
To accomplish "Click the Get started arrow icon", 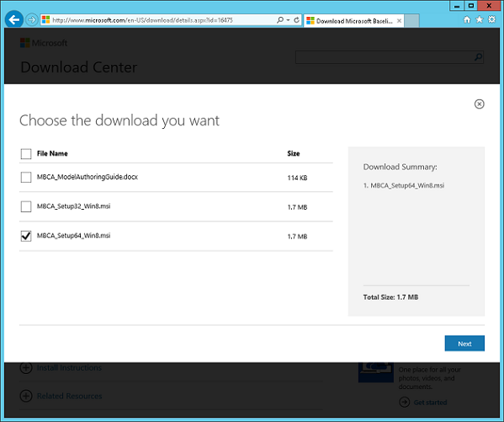I will point(405,402).
